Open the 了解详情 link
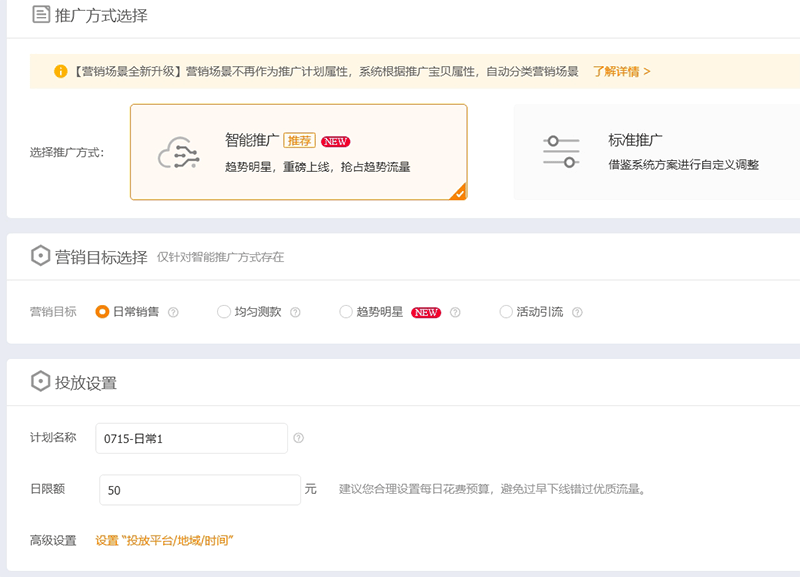Screen dimensions: 800x577 [621, 72]
